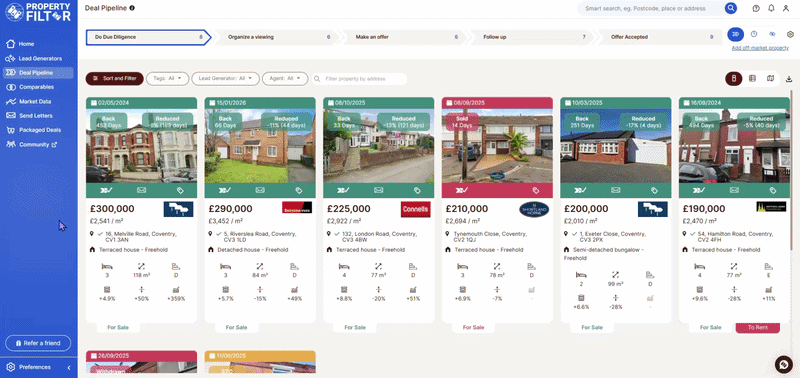Click the info icon beside Deal Pipeline title
This screenshot has width=800, height=378.
pyautogui.click(x=132, y=8)
